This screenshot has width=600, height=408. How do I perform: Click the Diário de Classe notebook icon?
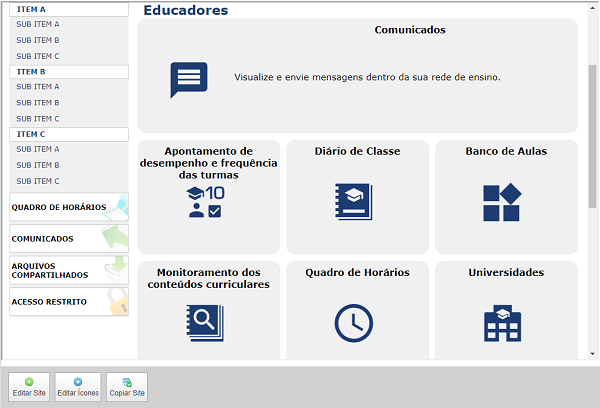(x=354, y=202)
